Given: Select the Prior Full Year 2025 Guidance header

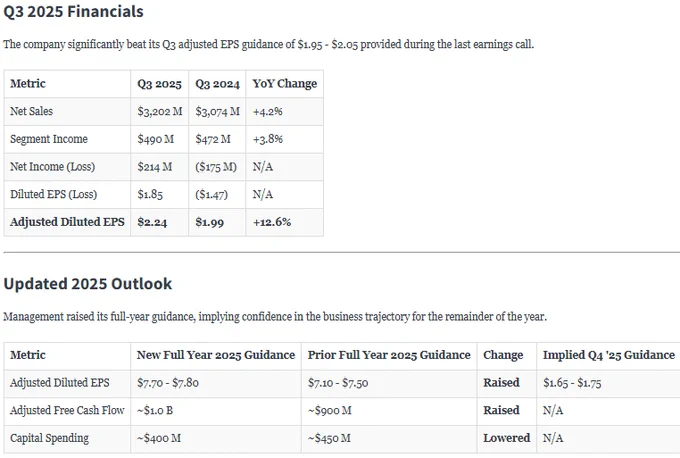Looking at the screenshot, I should coord(389,355).
